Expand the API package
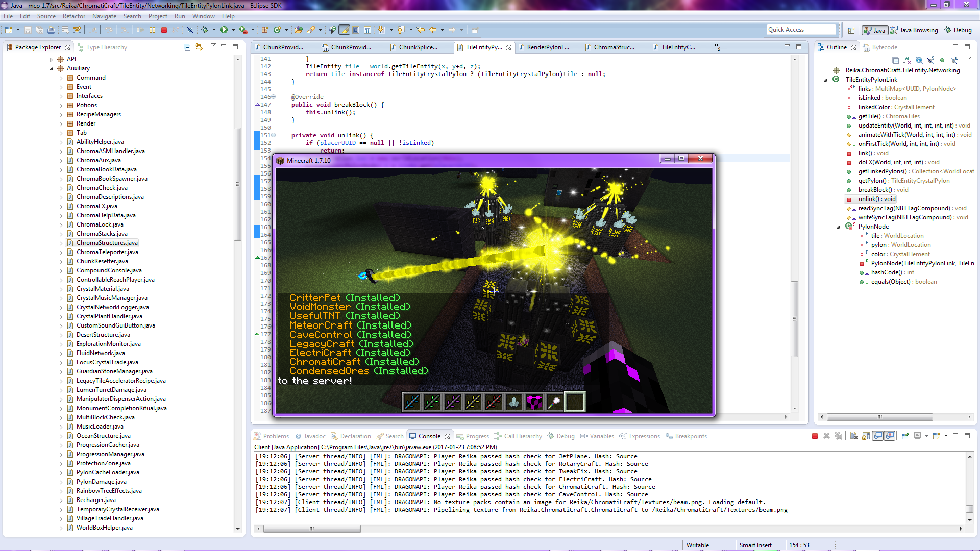980x551 pixels. pyautogui.click(x=51, y=59)
